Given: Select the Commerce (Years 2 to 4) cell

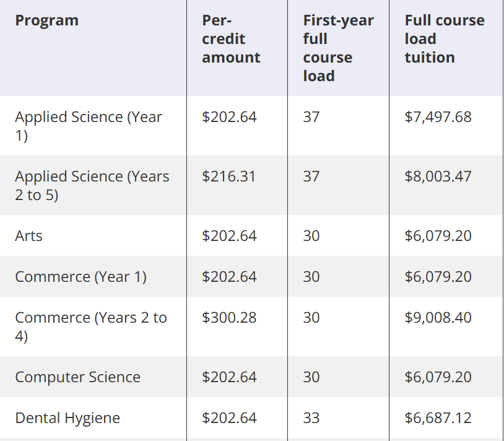Looking at the screenshot, I should (x=91, y=326).
